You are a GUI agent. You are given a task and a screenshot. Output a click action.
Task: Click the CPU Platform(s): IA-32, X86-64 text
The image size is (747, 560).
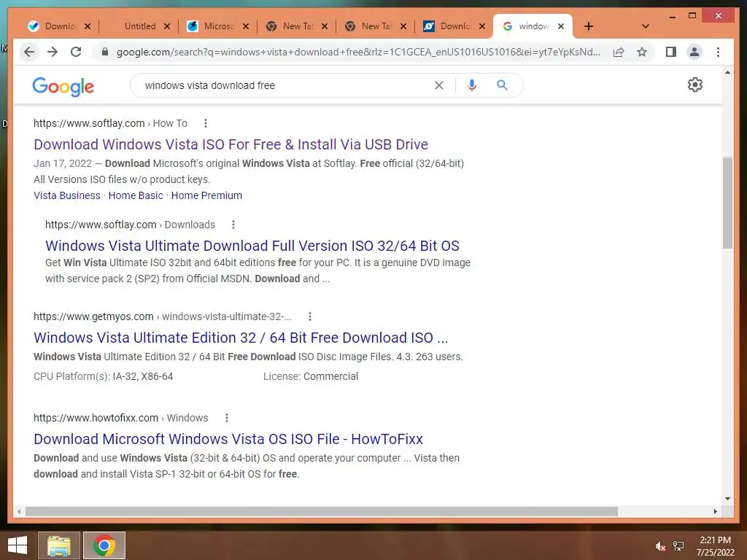(x=103, y=377)
